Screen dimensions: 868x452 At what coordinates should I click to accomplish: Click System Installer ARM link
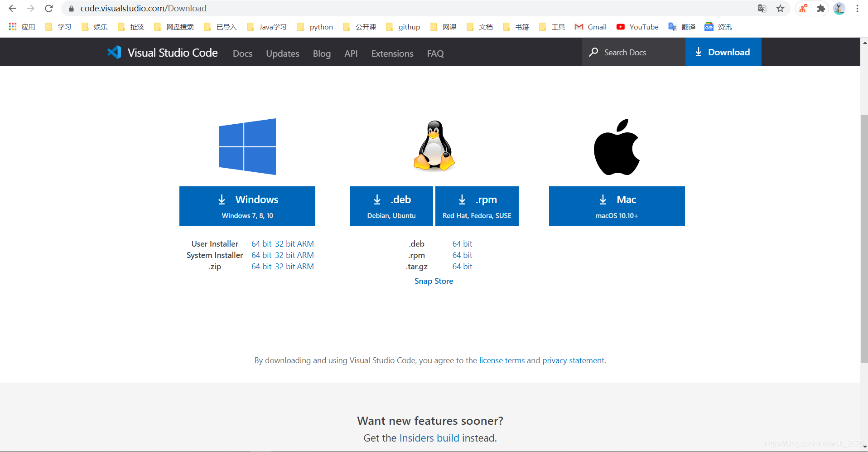pos(305,255)
